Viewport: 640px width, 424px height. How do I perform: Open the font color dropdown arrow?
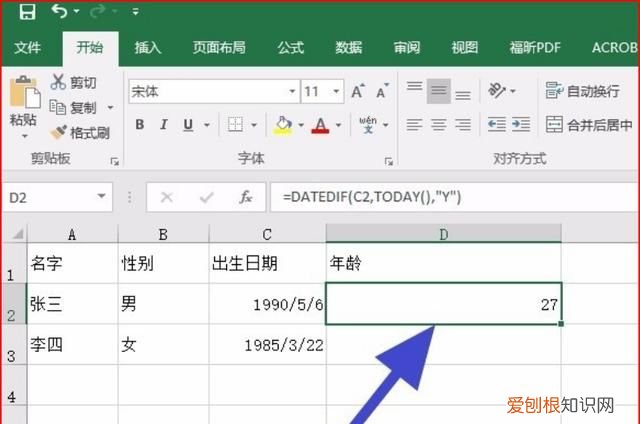pos(338,125)
